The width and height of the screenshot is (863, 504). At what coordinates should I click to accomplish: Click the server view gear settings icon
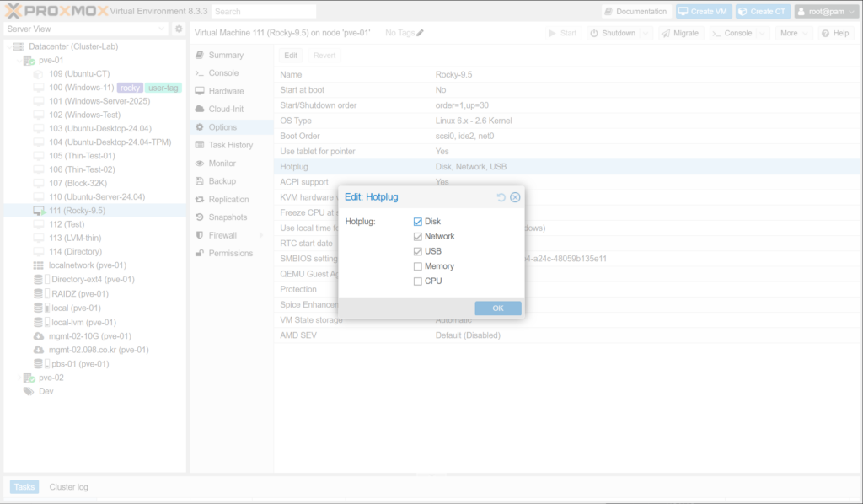tap(179, 29)
